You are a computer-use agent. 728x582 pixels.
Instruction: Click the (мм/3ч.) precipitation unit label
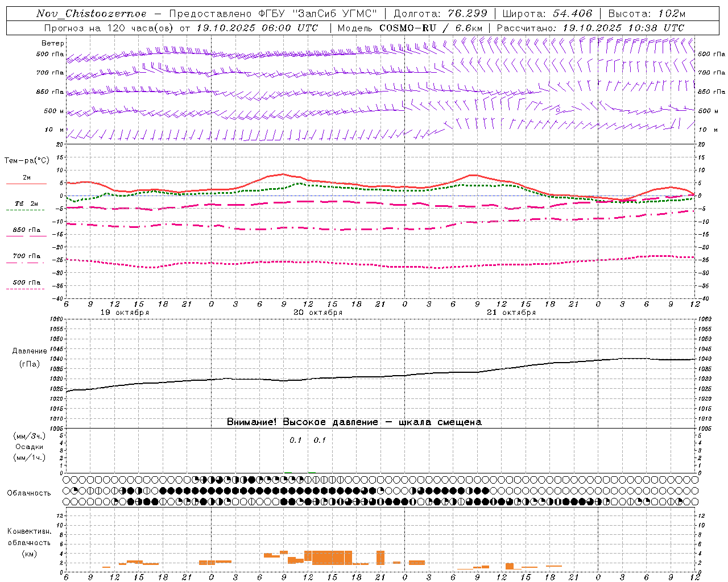30,436
